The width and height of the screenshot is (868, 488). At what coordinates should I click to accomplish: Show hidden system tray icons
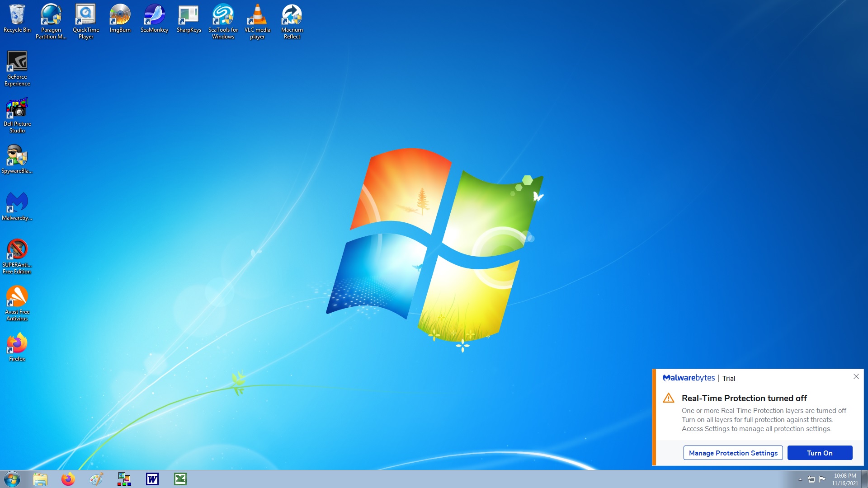click(x=800, y=479)
